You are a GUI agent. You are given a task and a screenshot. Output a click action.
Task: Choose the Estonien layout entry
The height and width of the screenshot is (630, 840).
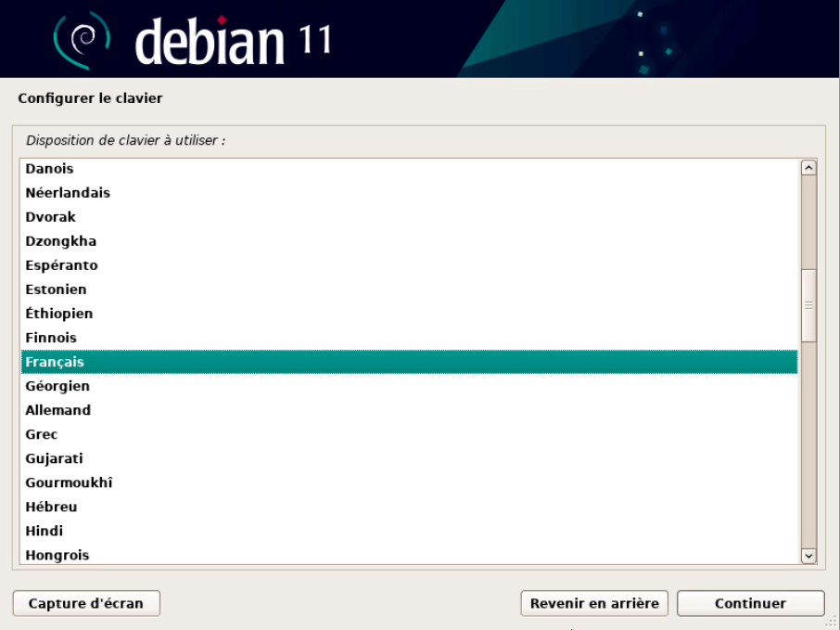pyautogui.click(x=56, y=289)
